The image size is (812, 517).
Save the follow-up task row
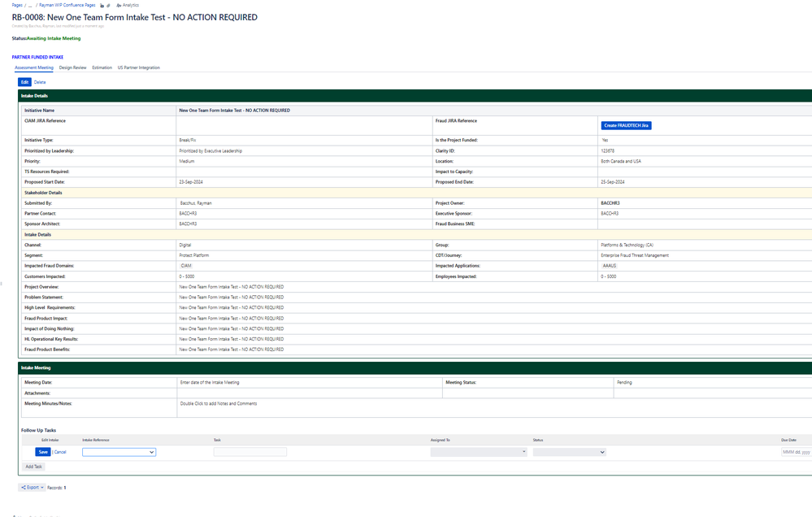click(x=43, y=452)
